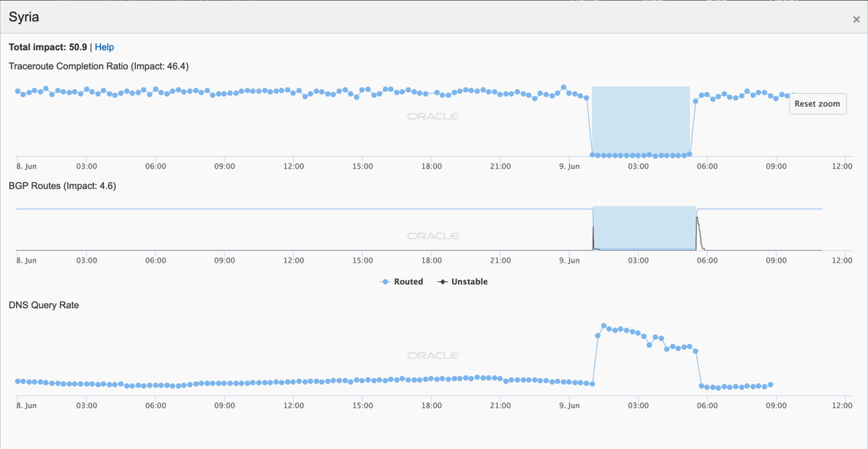Click the last data point in the DNS Query Rate chart
868x449 pixels.
(771, 385)
